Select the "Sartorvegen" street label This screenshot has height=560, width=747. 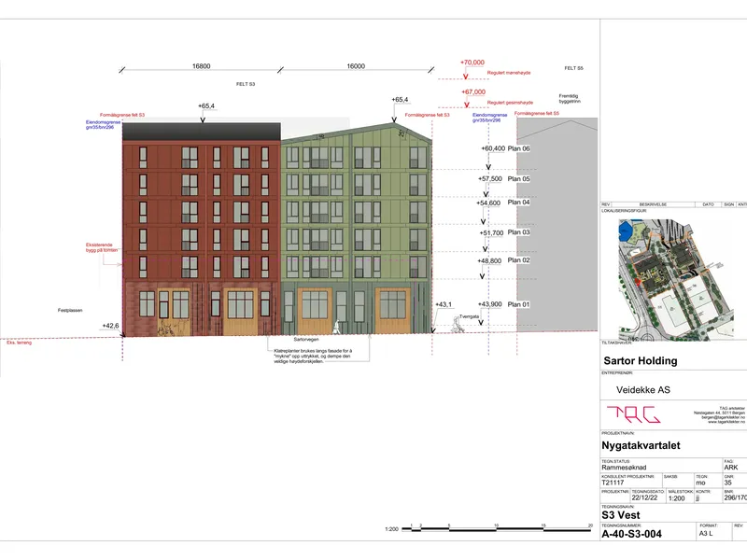(x=306, y=340)
